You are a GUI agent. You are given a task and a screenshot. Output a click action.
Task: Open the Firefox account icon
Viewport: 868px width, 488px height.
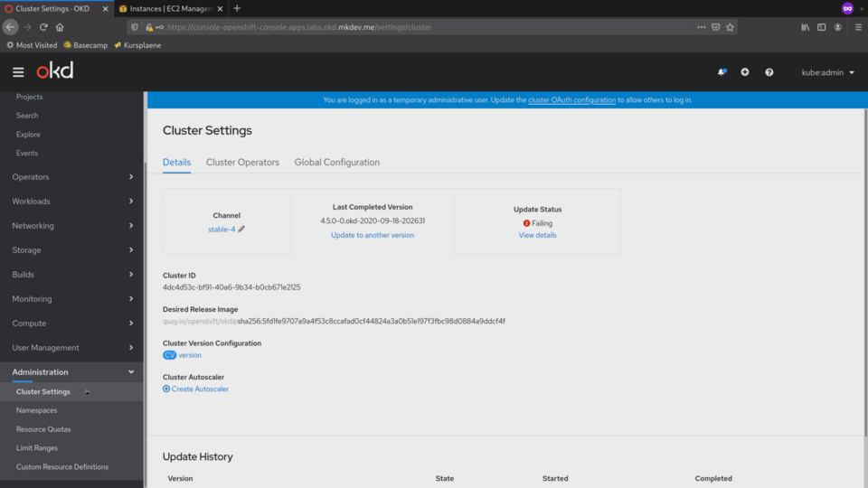pyautogui.click(x=838, y=27)
